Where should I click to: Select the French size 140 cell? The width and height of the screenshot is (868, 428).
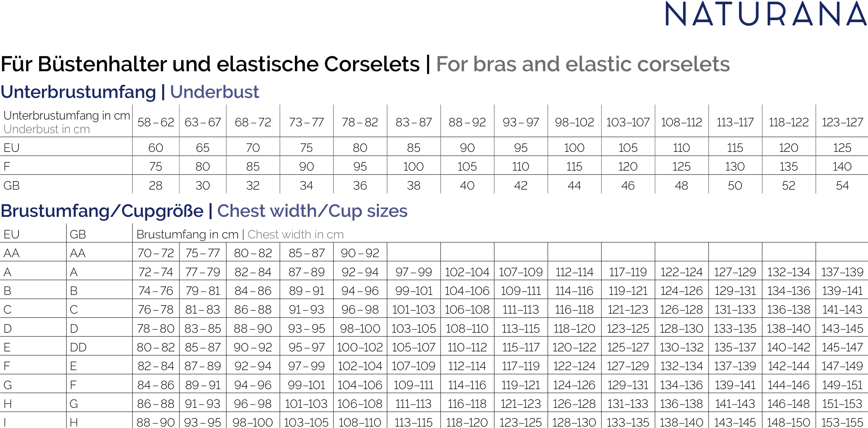pyautogui.click(x=842, y=167)
